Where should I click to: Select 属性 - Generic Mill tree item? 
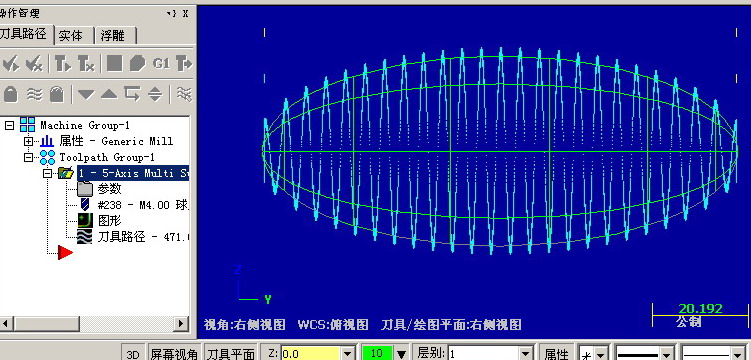click(x=116, y=141)
